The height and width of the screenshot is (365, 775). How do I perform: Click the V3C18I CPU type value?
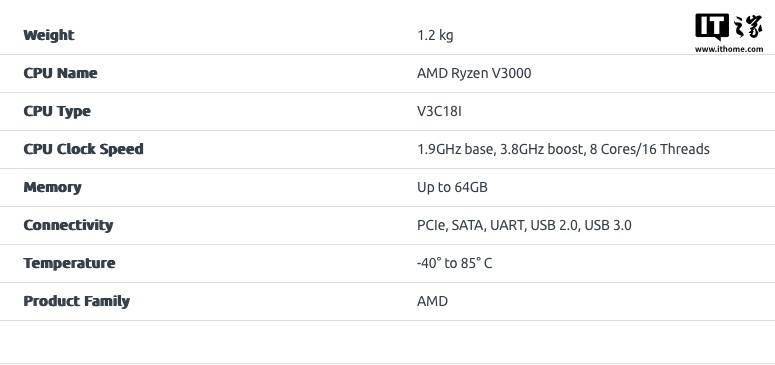(x=439, y=111)
